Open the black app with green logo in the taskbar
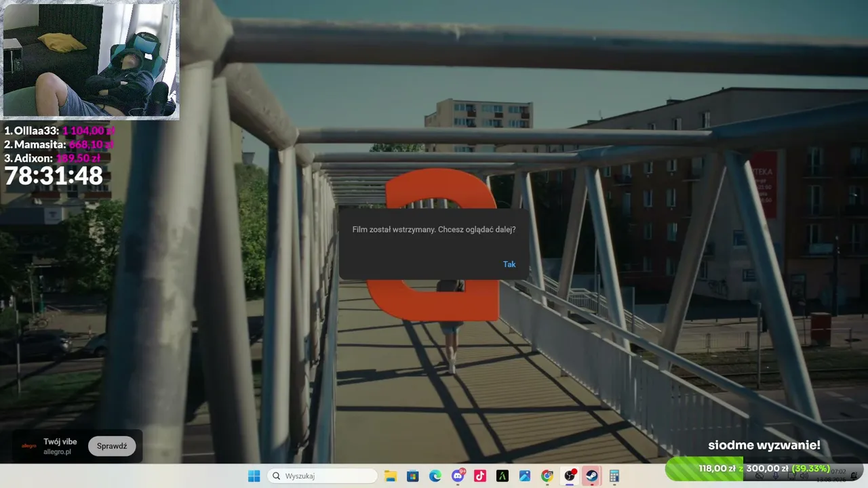868x488 pixels. tap(502, 476)
